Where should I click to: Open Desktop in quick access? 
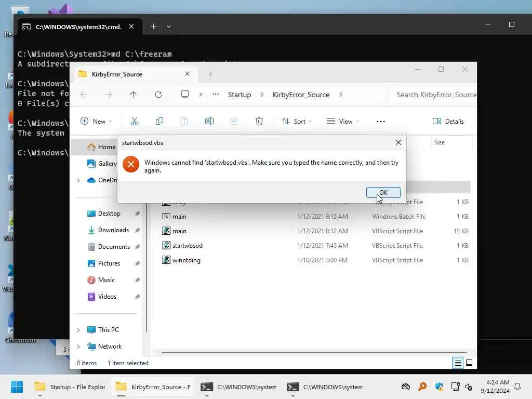(109, 214)
